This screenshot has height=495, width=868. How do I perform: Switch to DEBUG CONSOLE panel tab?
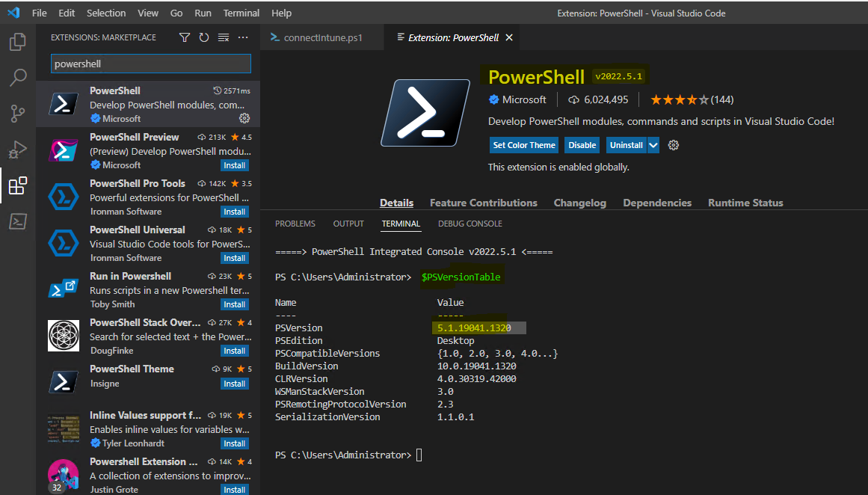[x=470, y=224]
